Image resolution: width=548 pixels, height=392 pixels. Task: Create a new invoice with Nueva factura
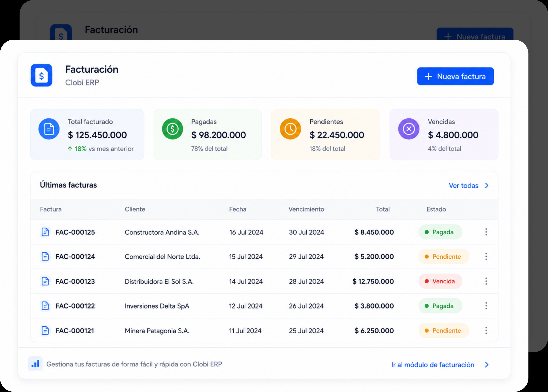coord(455,76)
